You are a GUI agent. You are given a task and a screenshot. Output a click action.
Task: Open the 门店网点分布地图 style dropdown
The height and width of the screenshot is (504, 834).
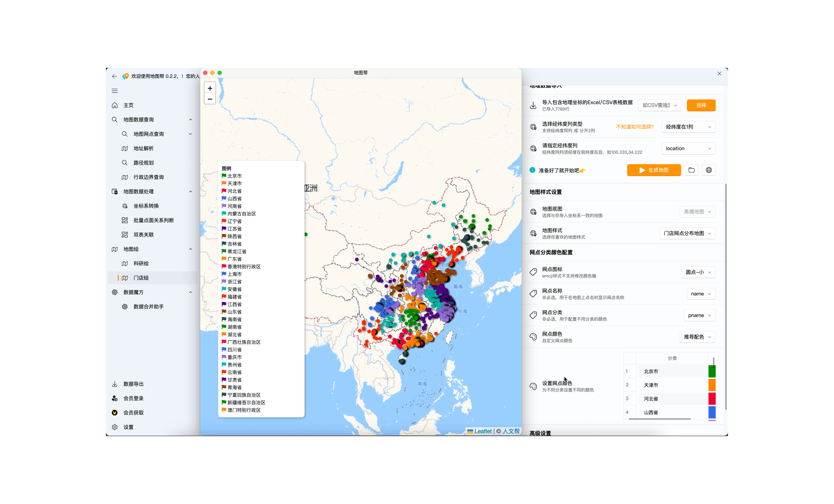tap(687, 233)
